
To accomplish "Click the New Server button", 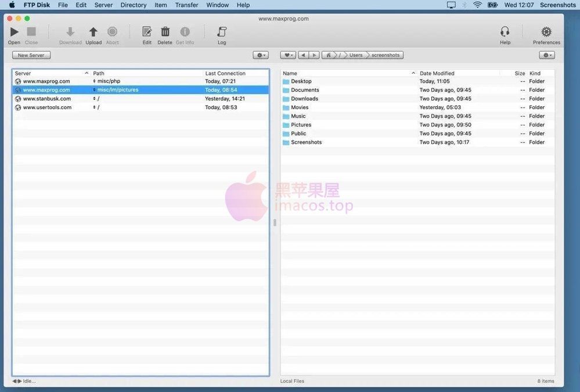I will 31,55.
